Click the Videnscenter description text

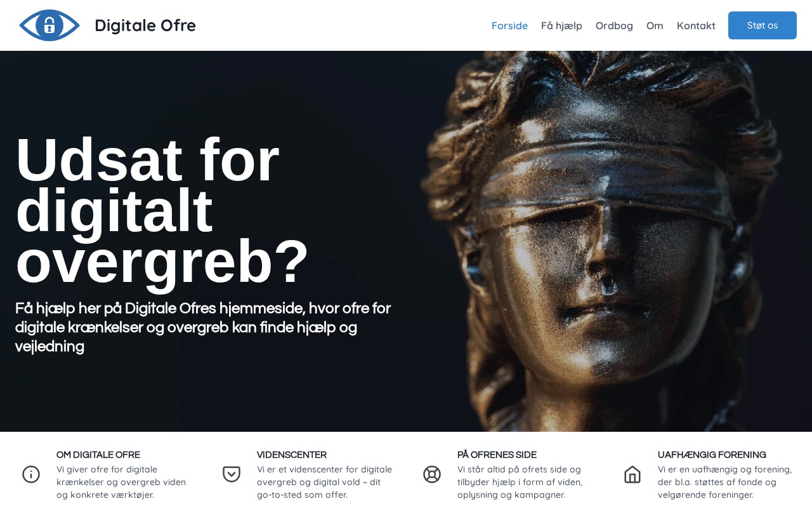tap(324, 482)
